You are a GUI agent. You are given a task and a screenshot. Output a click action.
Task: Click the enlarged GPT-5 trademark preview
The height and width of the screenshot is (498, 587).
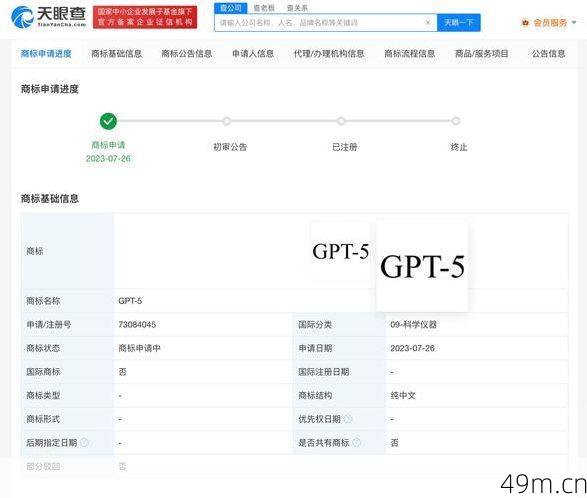point(422,266)
